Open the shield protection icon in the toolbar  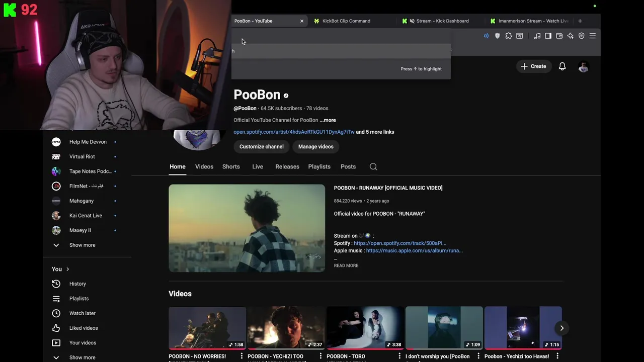coord(498,36)
